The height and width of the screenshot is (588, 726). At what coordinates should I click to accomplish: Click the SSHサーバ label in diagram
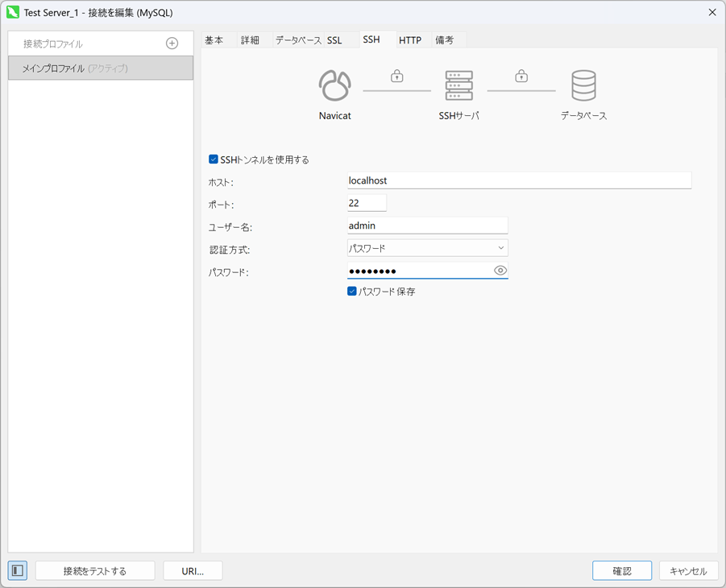(x=458, y=116)
